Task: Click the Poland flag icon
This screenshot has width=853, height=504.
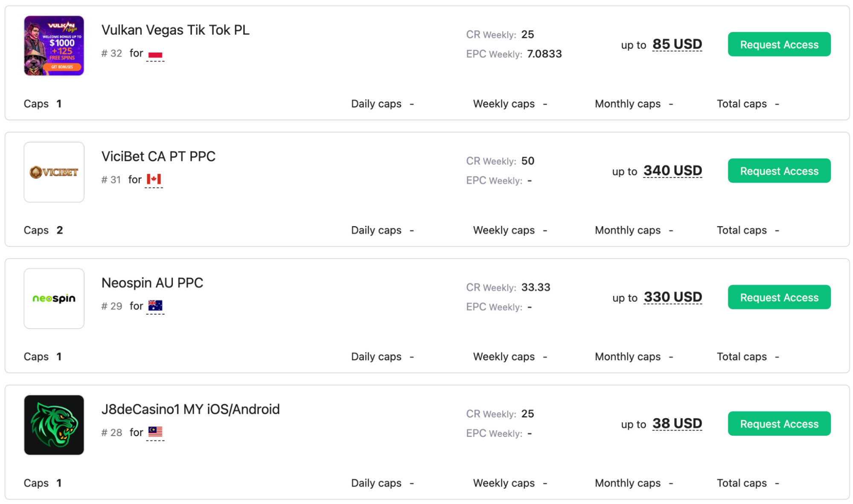Action: click(155, 54)
